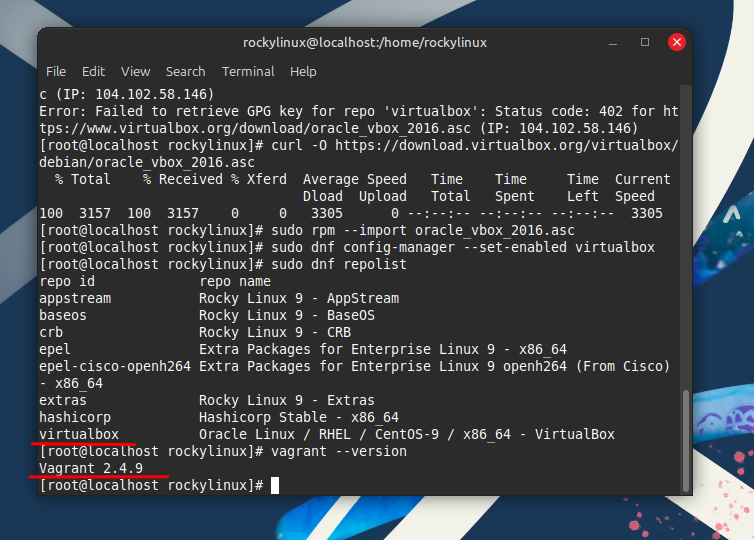Click the Vagrant 2.4.9 output line
The image size is (754, 540).
[x=91, y=468]
